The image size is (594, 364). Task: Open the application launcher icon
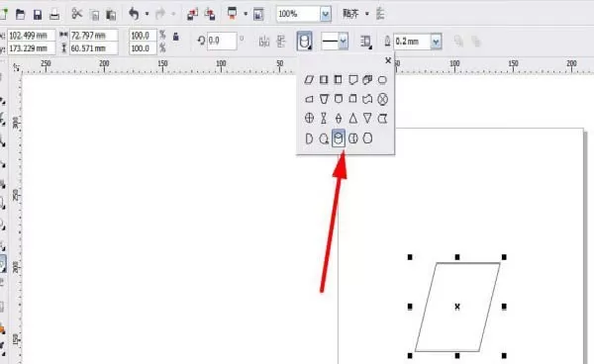(x=232, y=14)
